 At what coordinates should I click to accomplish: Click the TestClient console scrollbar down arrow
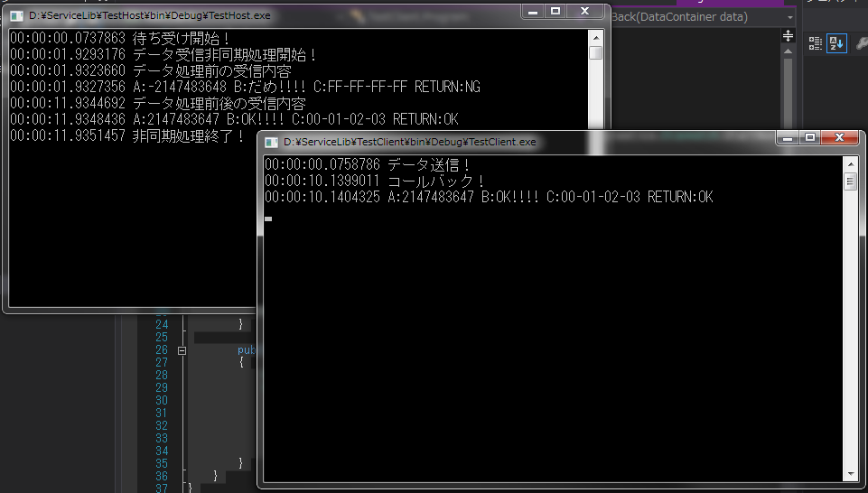[x=851, y=474]
